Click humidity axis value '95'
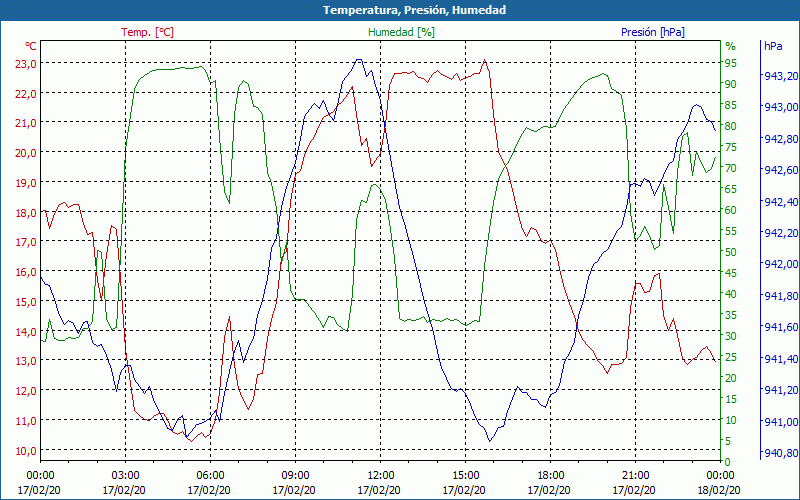The image size is (800, 500). 731,63
